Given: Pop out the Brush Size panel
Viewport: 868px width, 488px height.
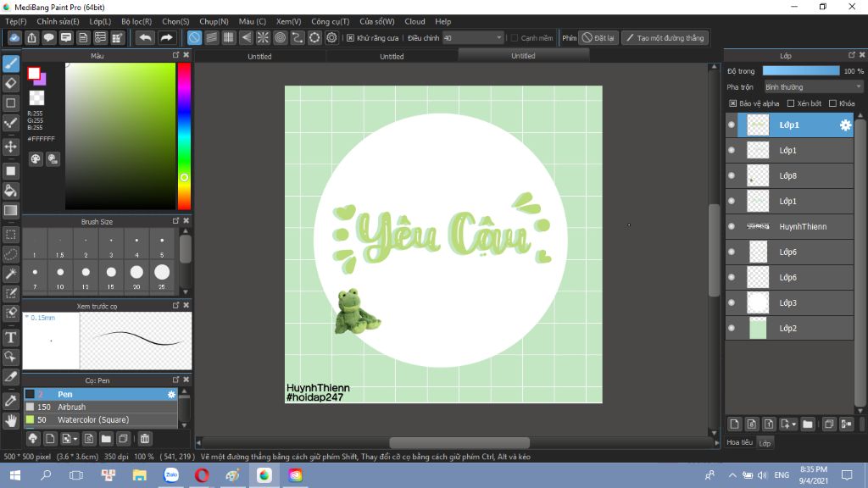Looking at the screenshot, I should click(175, 221).
